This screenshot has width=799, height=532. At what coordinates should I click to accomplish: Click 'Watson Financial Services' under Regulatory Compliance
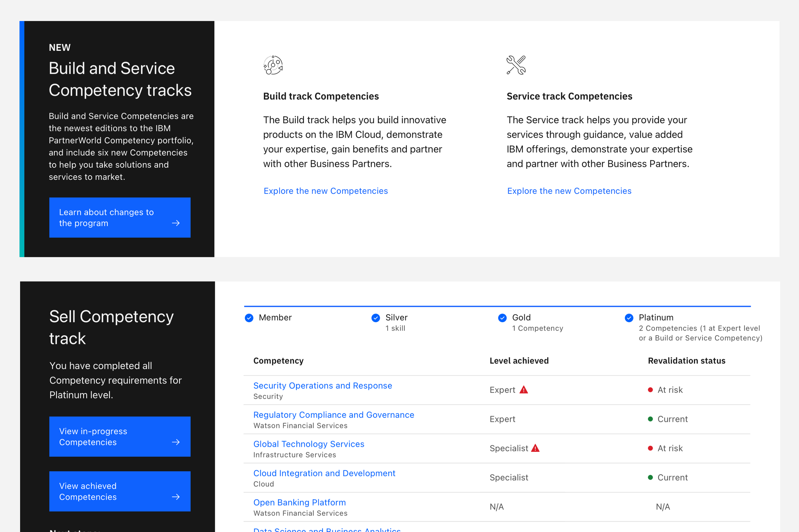[x=300, y=425]
